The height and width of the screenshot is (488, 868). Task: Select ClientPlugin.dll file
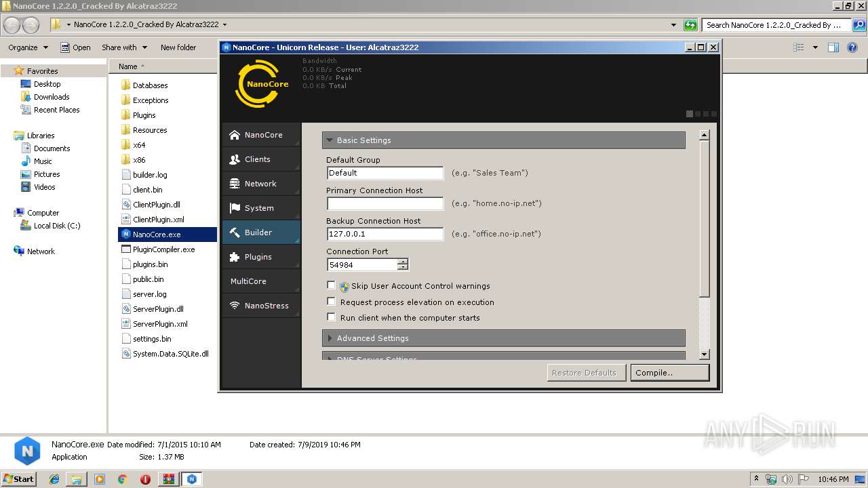click(157, 205)
